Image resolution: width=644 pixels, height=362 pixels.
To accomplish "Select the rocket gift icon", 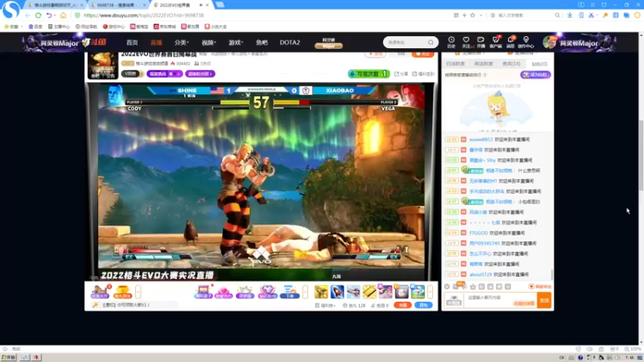I will [x=337, y=292].
